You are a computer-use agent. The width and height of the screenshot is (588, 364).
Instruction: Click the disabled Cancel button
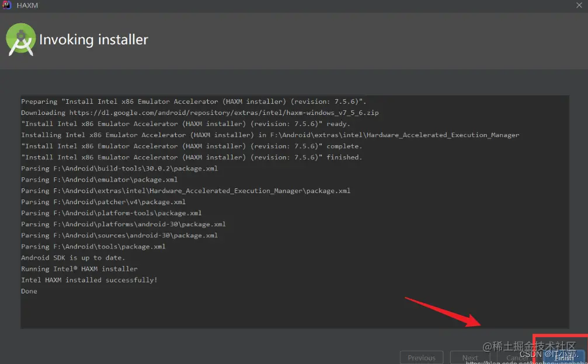[517, 358]
